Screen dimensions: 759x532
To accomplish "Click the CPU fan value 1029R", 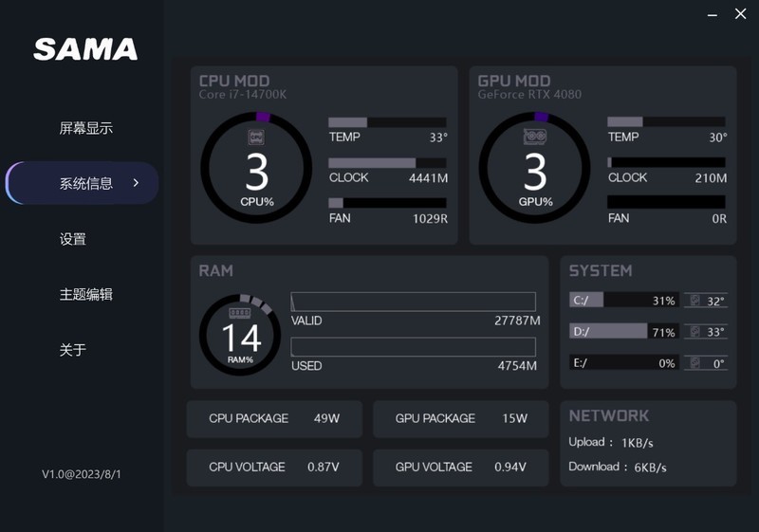I will coord(431,219).
